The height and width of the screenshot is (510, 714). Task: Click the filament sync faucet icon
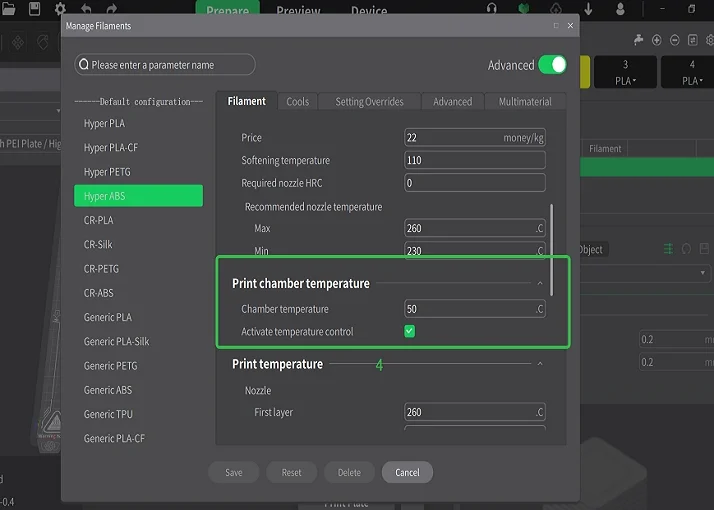click(638, 40)
